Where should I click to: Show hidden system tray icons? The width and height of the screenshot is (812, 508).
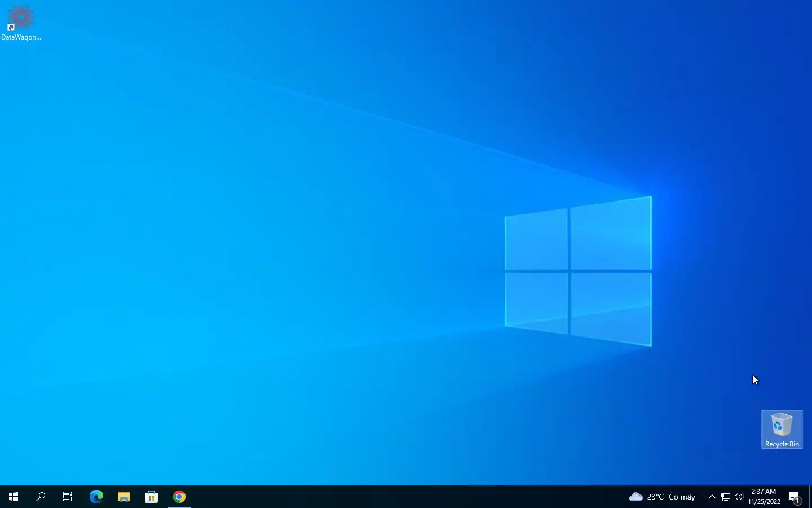(x=712, y=497)
